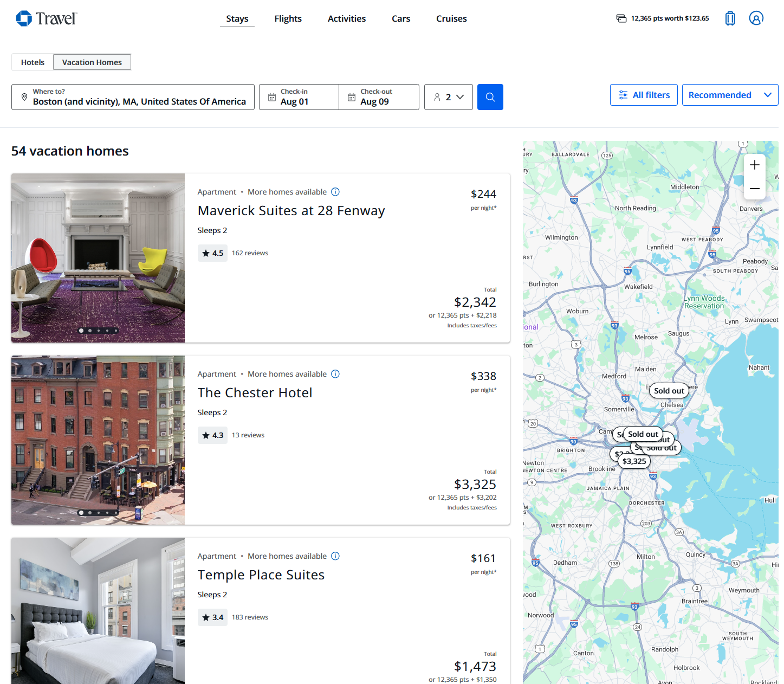Click info icon for The Chester Hotel
The image size is (784, 684).
point(335,374)
